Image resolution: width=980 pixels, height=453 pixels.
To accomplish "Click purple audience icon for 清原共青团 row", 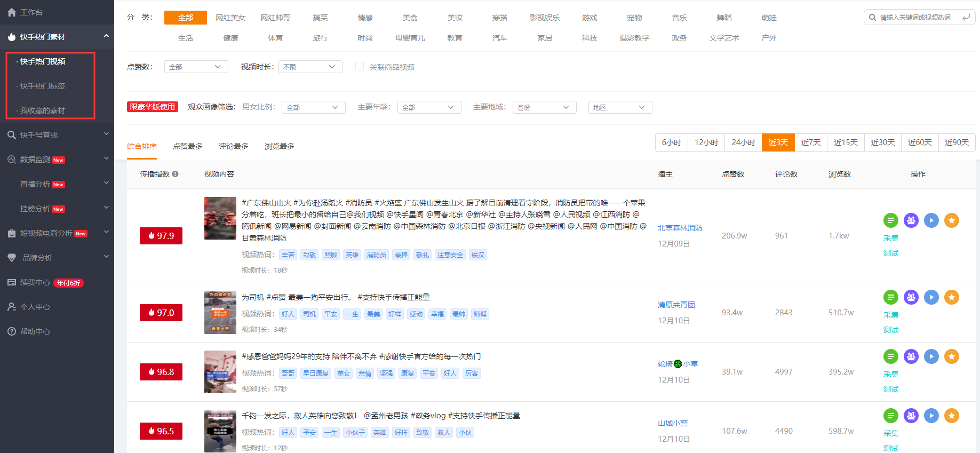I will 911,297.
